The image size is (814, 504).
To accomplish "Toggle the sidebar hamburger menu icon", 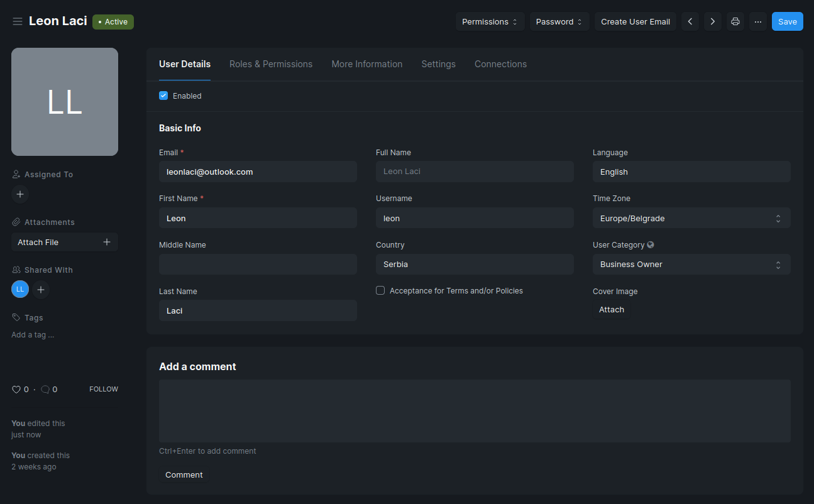I will (18, 21).
